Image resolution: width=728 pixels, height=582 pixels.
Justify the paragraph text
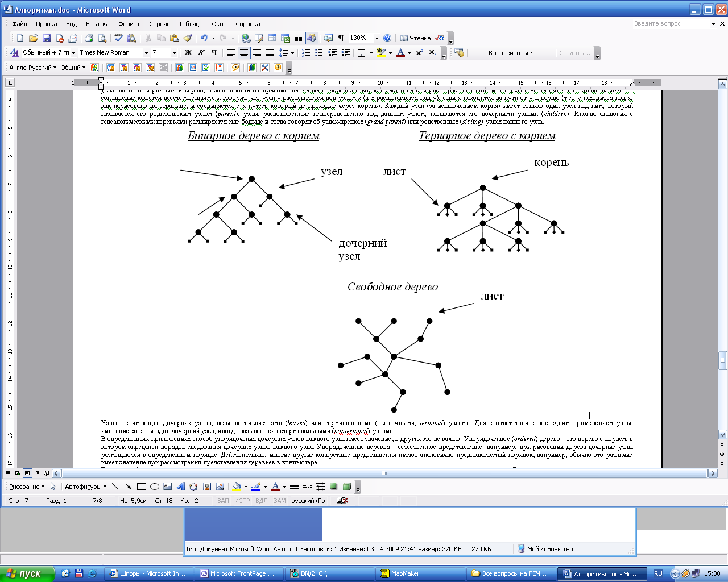270,53
